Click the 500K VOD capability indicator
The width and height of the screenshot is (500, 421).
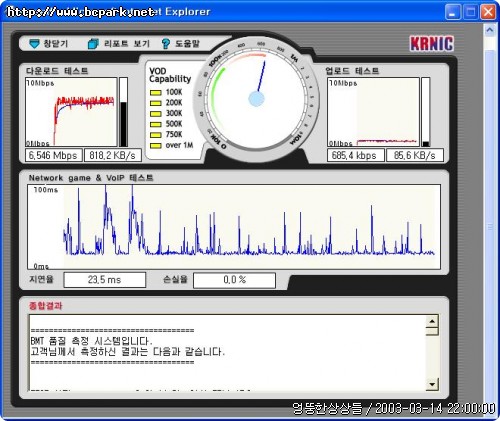(156, 124)
